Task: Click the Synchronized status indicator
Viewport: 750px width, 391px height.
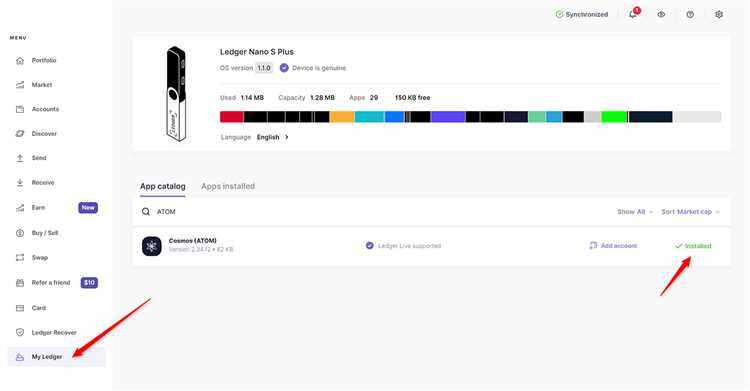Action: [x=582, y=14]
